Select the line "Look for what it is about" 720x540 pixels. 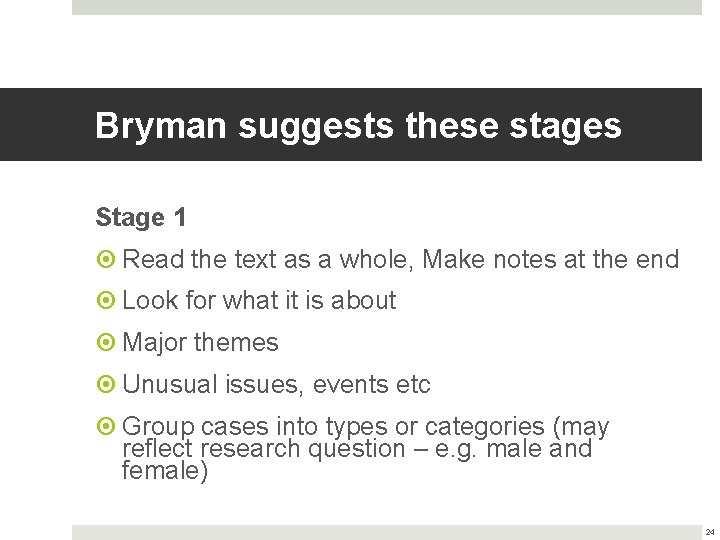tap(259, 300)
